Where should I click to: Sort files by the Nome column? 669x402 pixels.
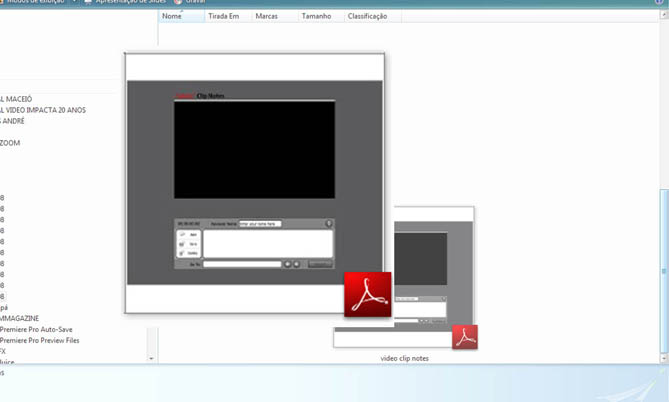[x=173, y=17]
